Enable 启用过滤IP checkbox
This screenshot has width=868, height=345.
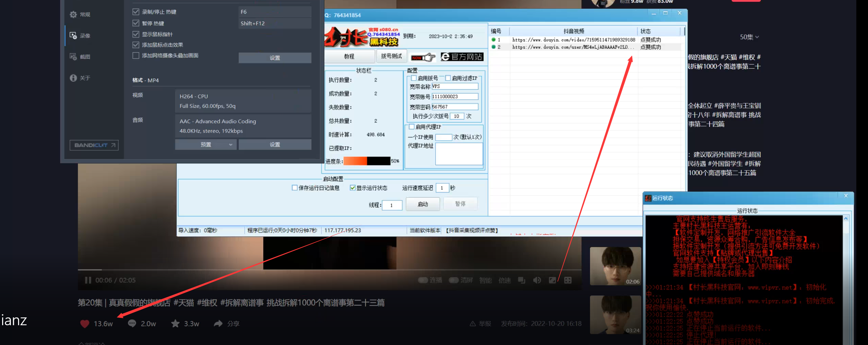[x=448, y=78]
